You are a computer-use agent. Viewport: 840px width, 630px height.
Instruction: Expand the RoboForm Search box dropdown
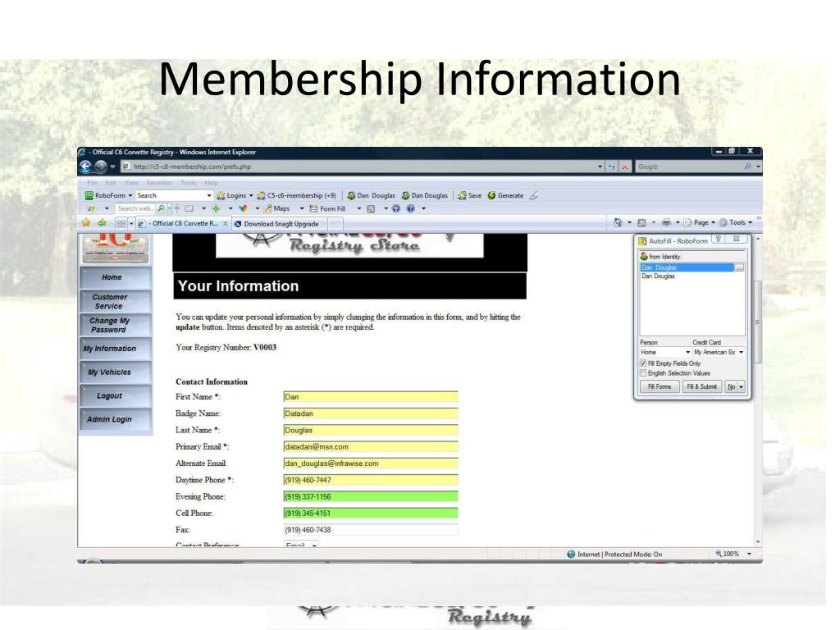[209, 195]
